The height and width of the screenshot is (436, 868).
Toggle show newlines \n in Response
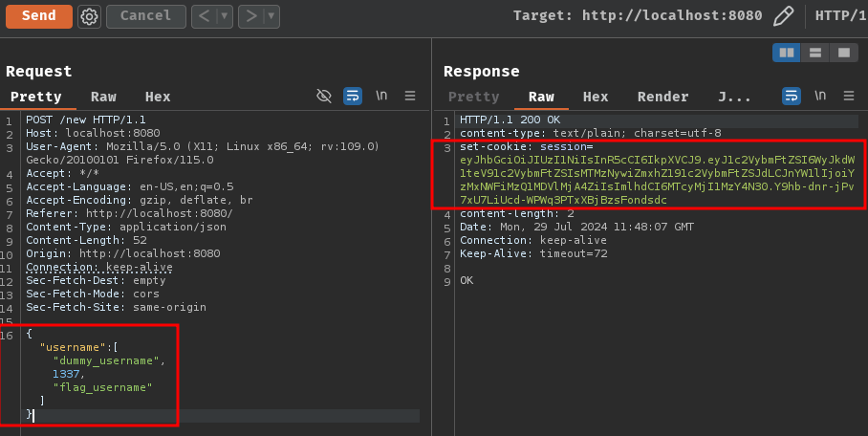820,96
